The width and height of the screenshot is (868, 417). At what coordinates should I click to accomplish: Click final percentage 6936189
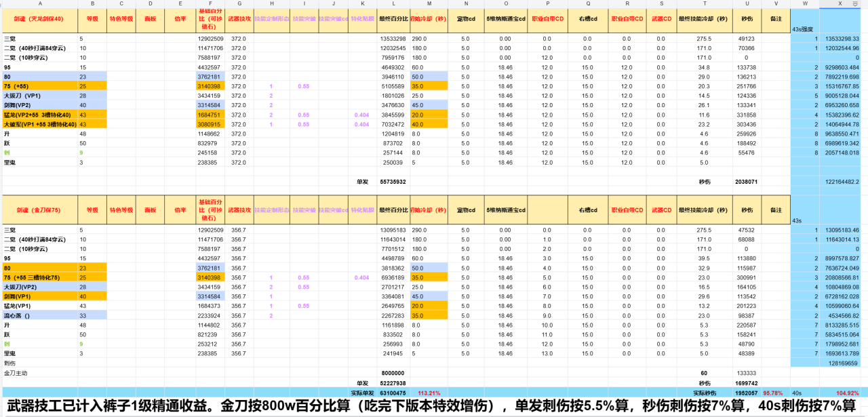[x=393, y=277]
